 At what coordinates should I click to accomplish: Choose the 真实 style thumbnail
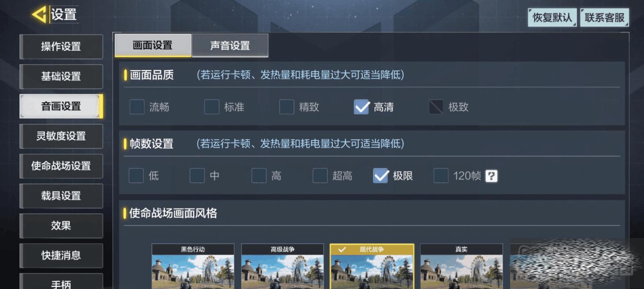pyautogui.click(x=461, y=266)
